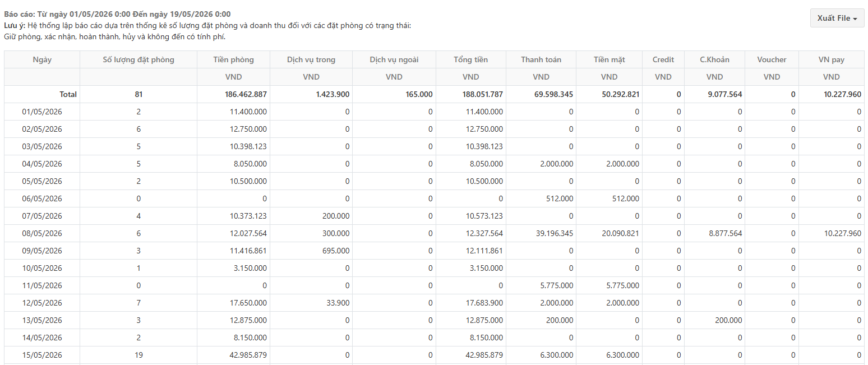
Task: Select the 10/05/2026 date row
Action: (434, 268)
